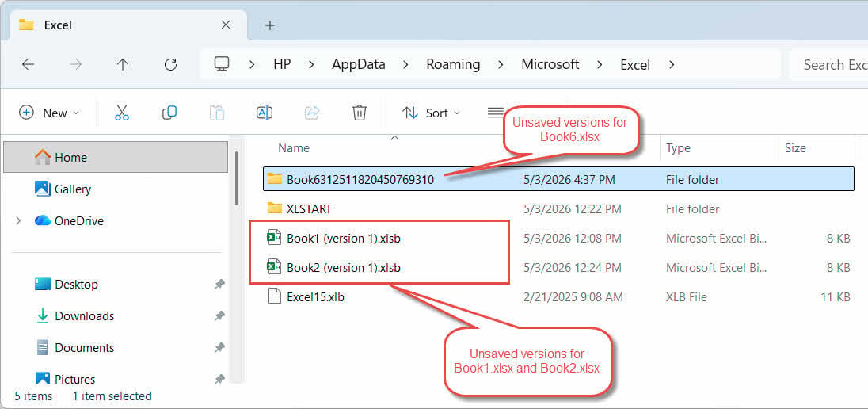
Task: Click the navigation pane scrollbar
Action: pyautogui.click(x=237, y=178)
